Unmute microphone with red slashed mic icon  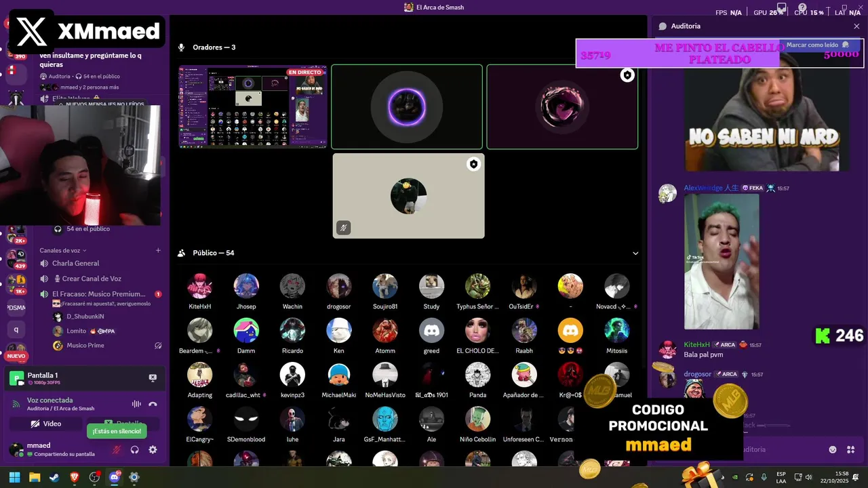point(117,449)
